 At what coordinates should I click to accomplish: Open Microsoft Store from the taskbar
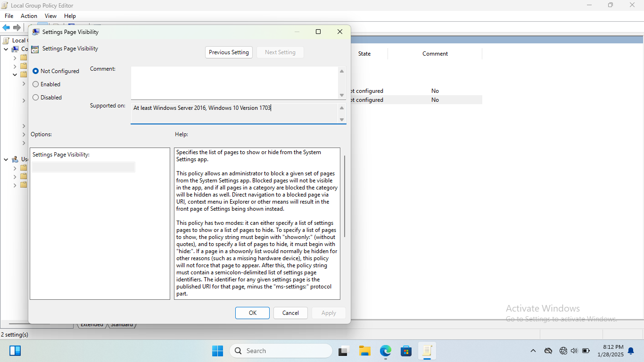pyautogui.click(x=406, y=351)
